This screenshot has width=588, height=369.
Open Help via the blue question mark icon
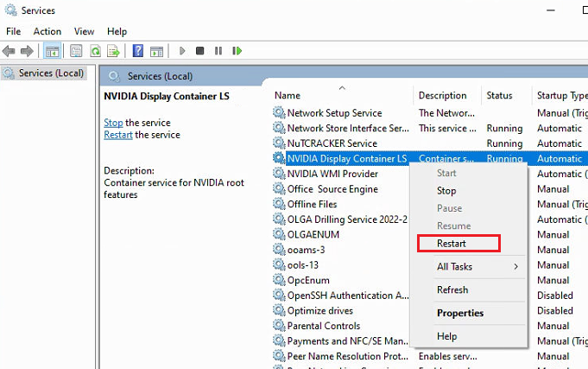pyautogui.click(x=138, y=51)
